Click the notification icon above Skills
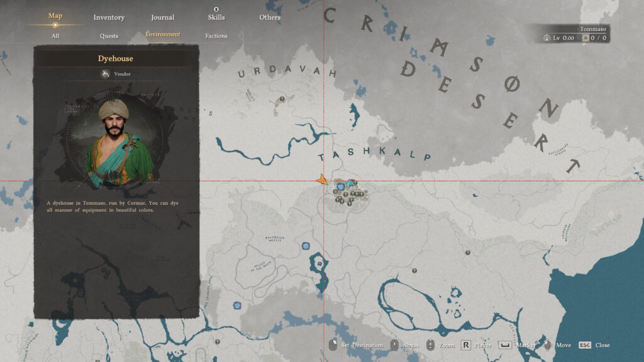The height and width of the screenshot is (362, 644). [x=216, y=9]
